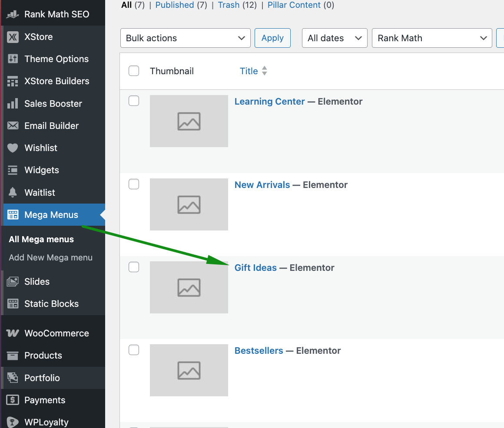The width and height of the screenshot is (504, 428).
Task: Click the Sales Booster bar chart icon
Action: tap(13, 103)
